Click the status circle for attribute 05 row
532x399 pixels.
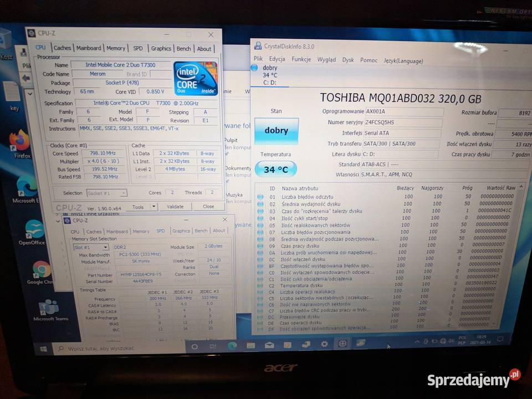click(260, 225)
